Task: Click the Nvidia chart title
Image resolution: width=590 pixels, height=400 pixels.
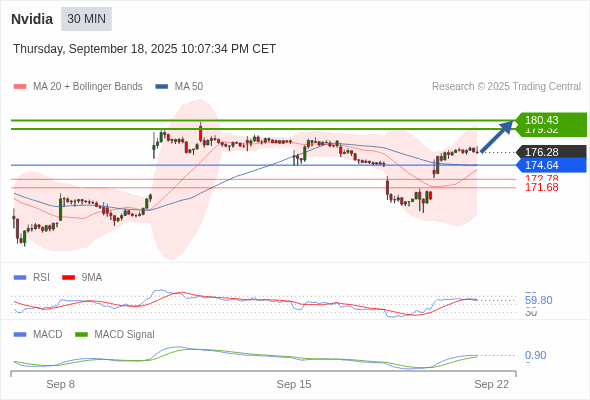Action: click(32, 19)
